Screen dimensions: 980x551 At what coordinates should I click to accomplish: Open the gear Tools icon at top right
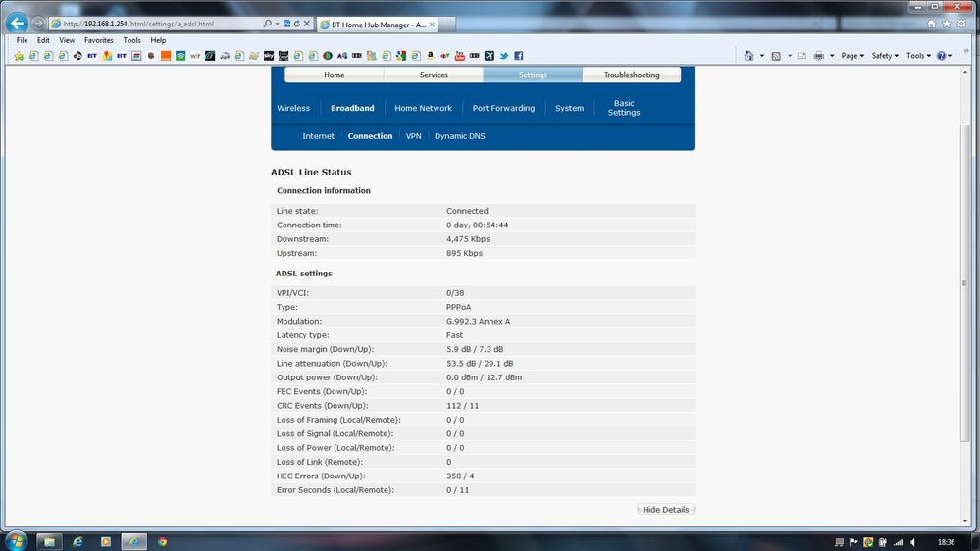pos(961,24)
